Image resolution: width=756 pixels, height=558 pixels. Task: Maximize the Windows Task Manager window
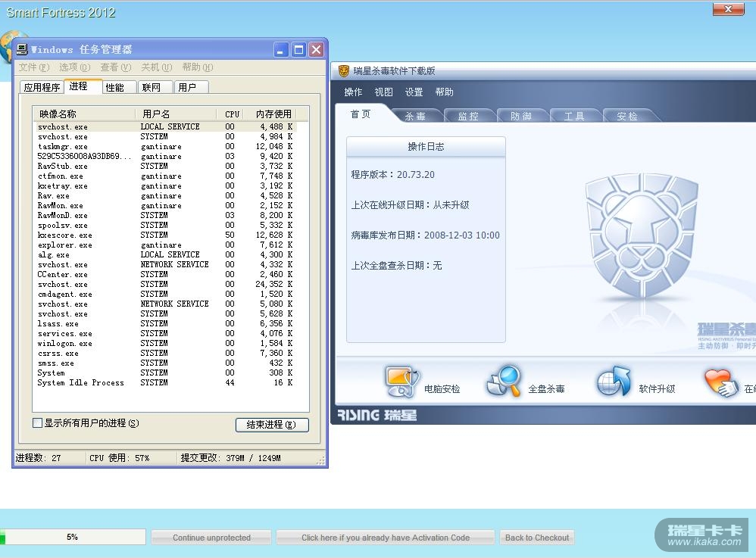click(x=299, y=50)
